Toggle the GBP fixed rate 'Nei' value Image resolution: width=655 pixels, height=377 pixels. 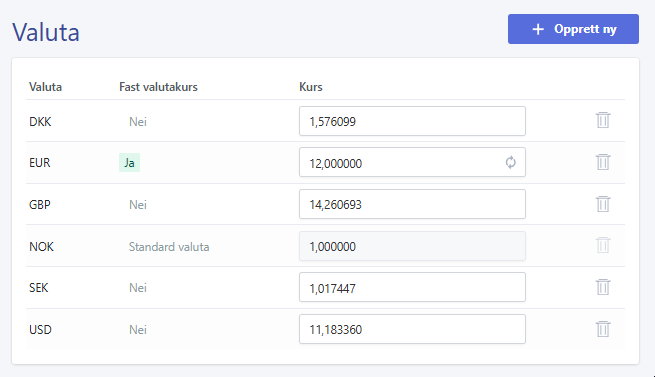click(138, 204)
